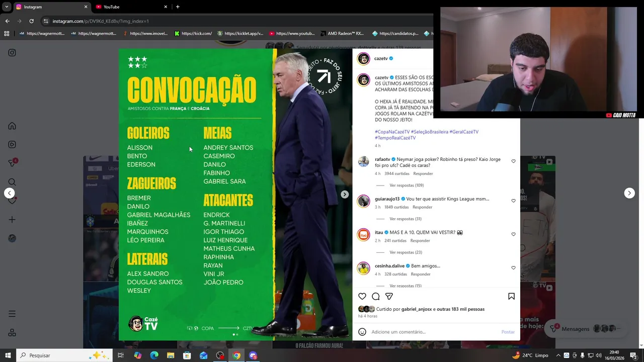
Task: Share the post with paper plane icon
Action: point(389,296)
